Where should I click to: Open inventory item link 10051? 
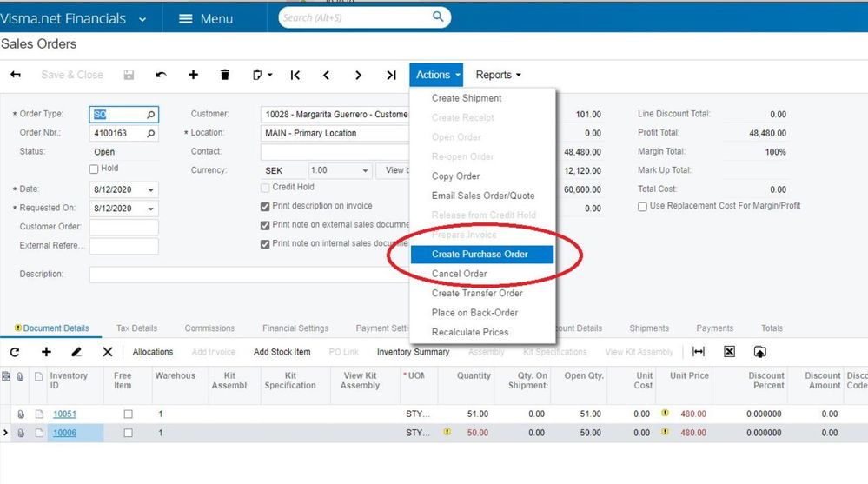[65, 414]
